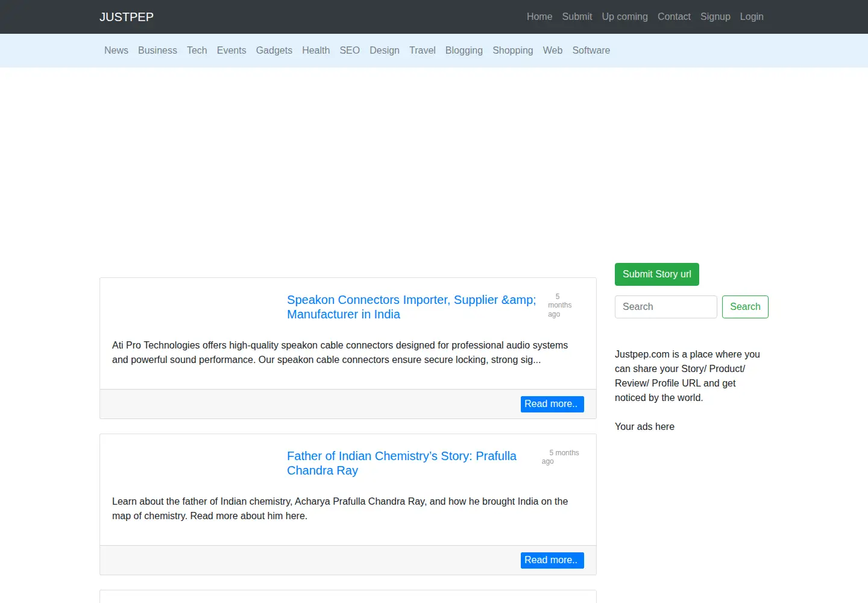Click the description starting "Learn about the father"

340,509
